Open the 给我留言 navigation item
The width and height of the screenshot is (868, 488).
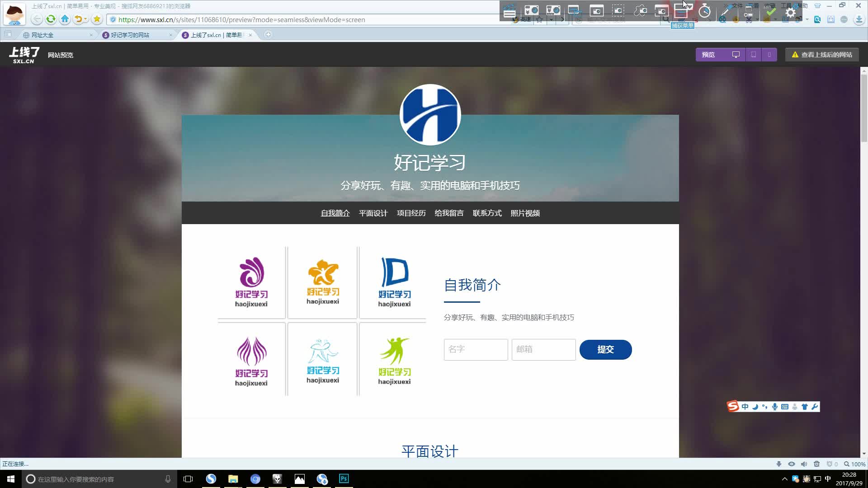(x=449, y=213)
